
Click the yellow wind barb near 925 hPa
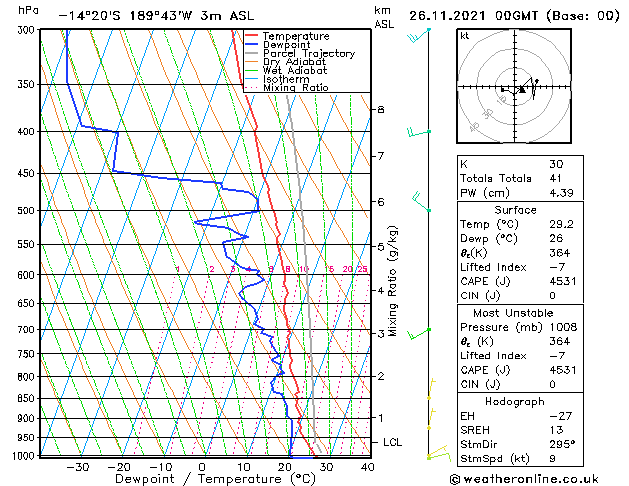coord(431,419)
